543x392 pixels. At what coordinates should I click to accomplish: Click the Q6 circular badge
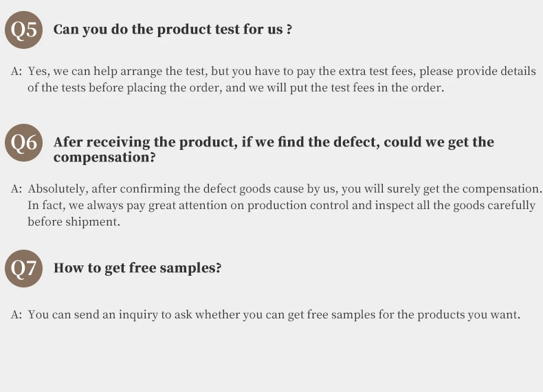coord(24,143)
